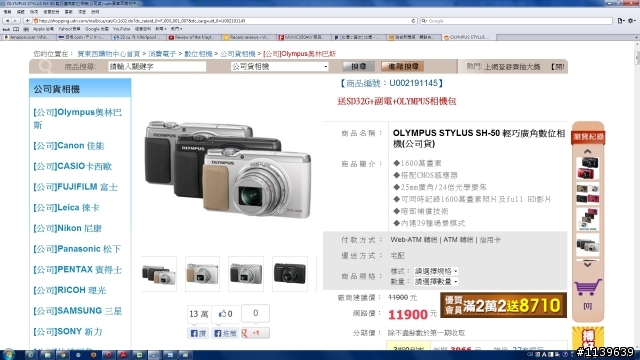Click the 搜尋 search button
The image size is (640, 360).
(358, 66)
